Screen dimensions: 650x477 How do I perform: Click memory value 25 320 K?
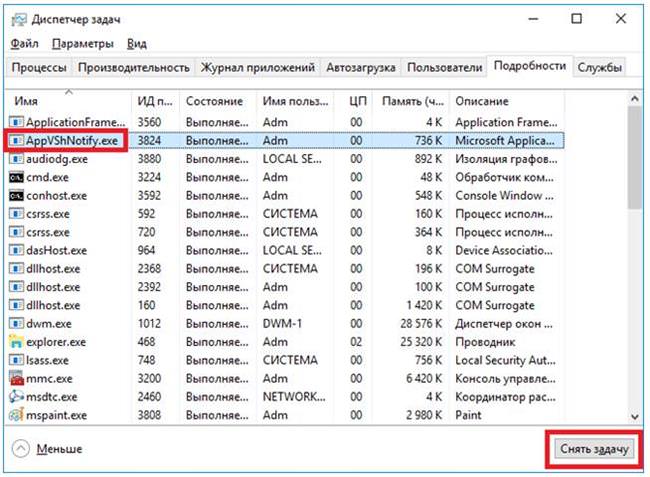(x=421, y=342)
